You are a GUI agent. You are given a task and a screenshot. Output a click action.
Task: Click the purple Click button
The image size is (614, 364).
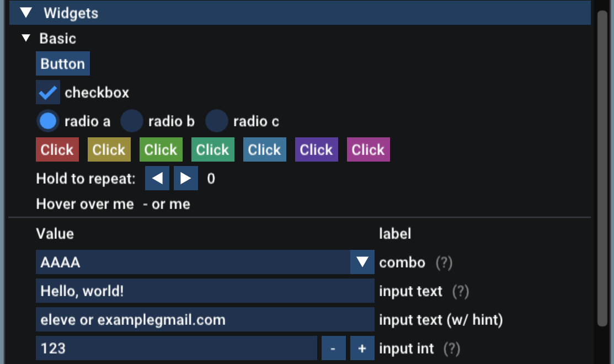click(x=316, y=149)
